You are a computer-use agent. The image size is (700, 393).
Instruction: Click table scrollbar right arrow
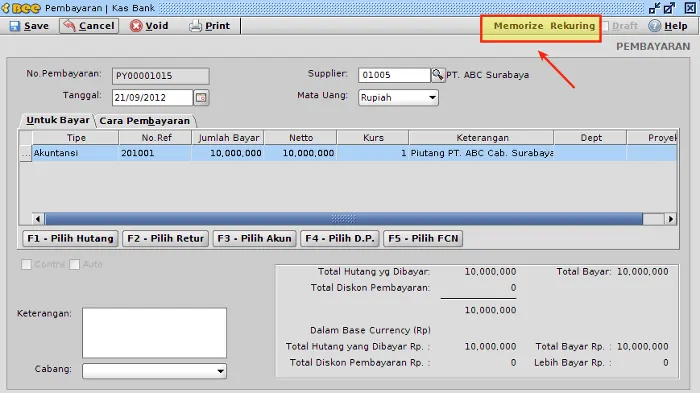coord(671,219)
